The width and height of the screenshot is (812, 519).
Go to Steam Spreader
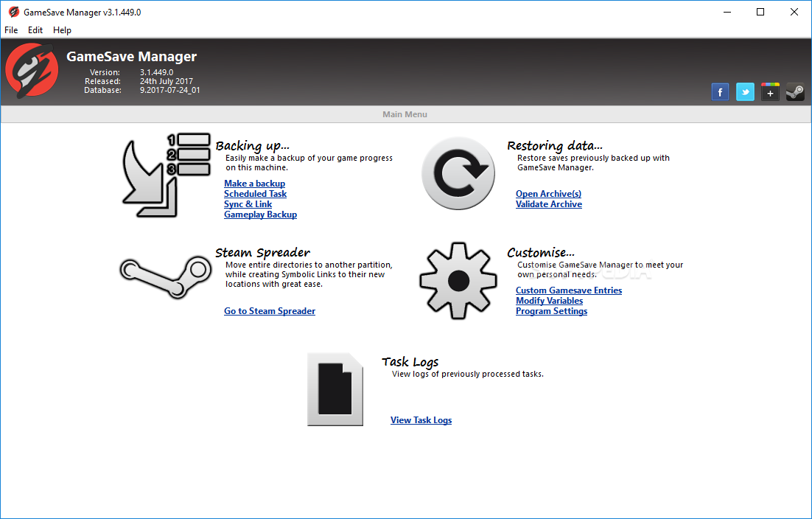pos(270,310)
